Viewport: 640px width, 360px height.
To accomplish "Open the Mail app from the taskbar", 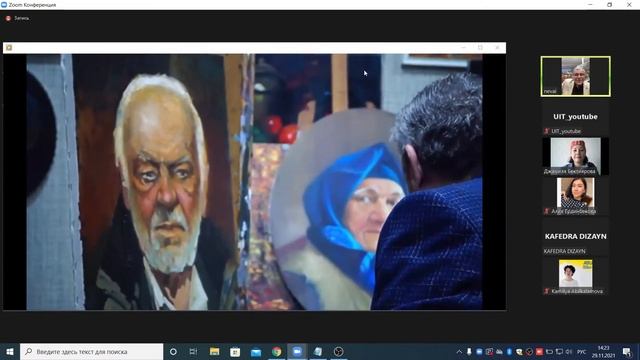I will [x=256, y=351].
